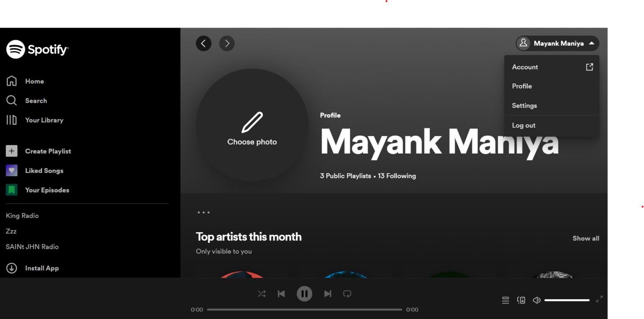The width and height of the screenshot is (644, 319).
Task: Go forward with the right arrow
Action: (227, 43)
